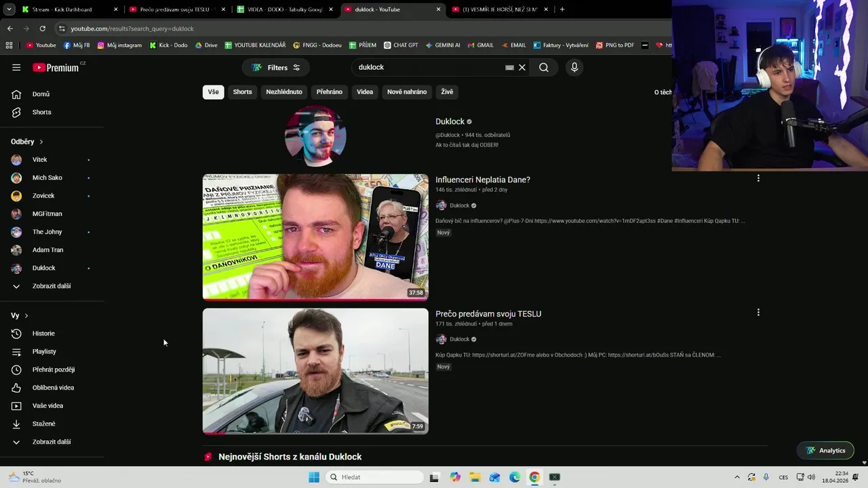Play Prečo predávam svoju TESLU thumbnail

pyautogui.click(x=315, y=371)
